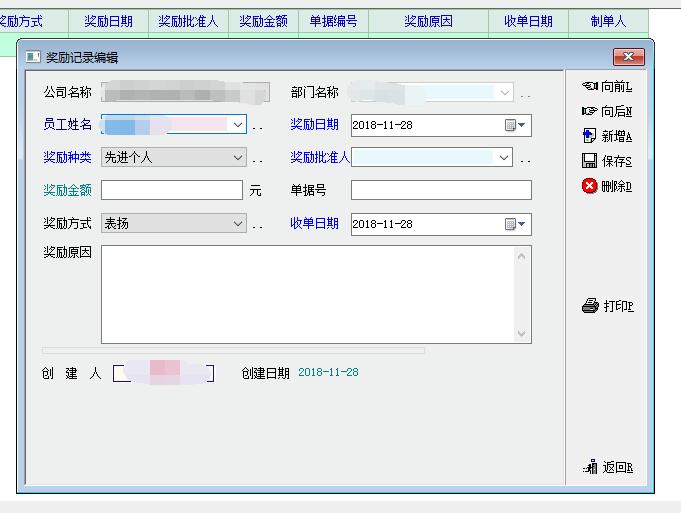Image resolution: width=681 pixels, height=513 pixels.
Task: Click the 单据号 input field
Action: (x=440, y=190)
